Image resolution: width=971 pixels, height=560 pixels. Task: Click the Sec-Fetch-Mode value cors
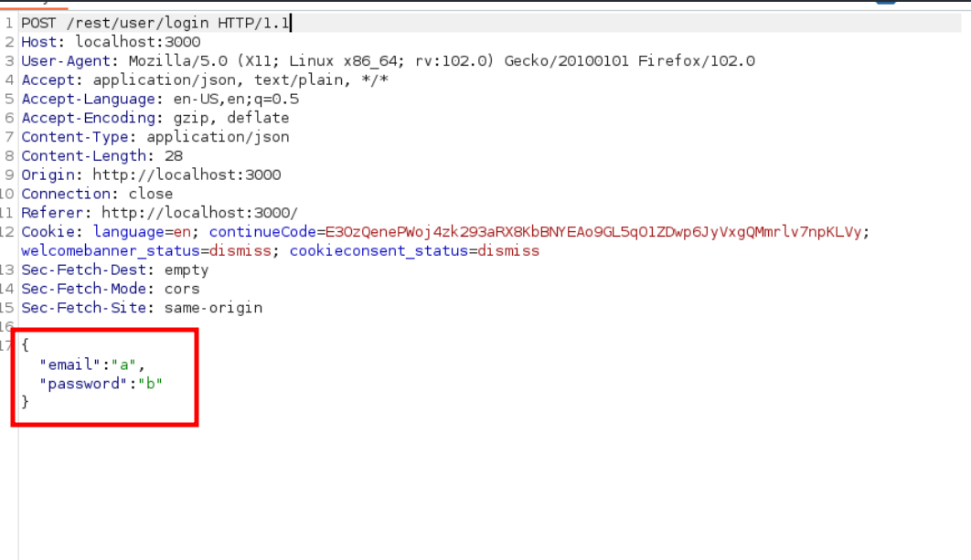coord(182,289)
